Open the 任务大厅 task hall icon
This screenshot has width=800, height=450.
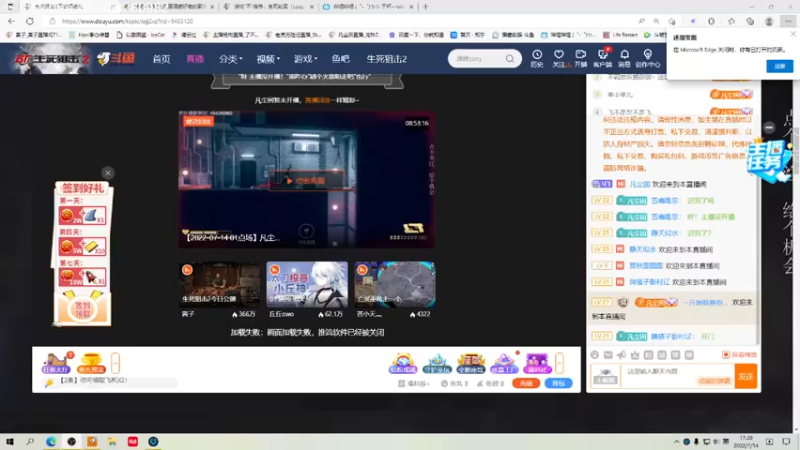pos(56,363)
